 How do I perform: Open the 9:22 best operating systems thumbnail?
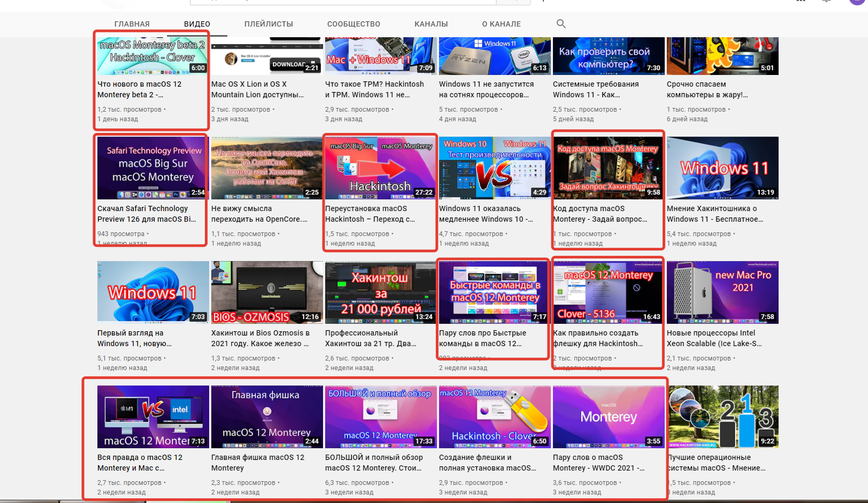723,417
